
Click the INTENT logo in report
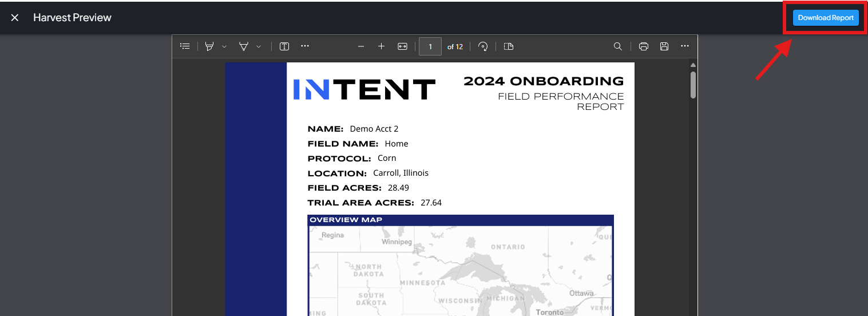[x=364, y=89]
